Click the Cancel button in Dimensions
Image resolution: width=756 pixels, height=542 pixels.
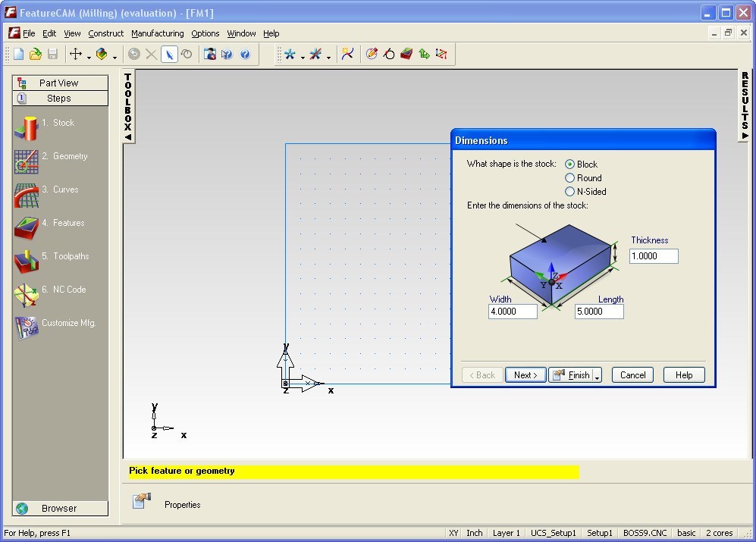click(632, 375)
